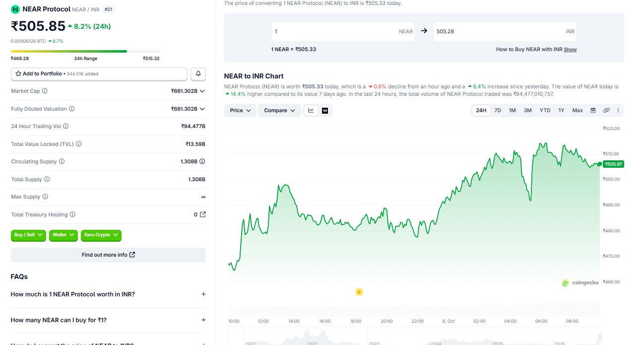Click the ₹13.59B TVL value
This screenshot has height=345, width=644.
pyautogui.click(x=195, y=144)
